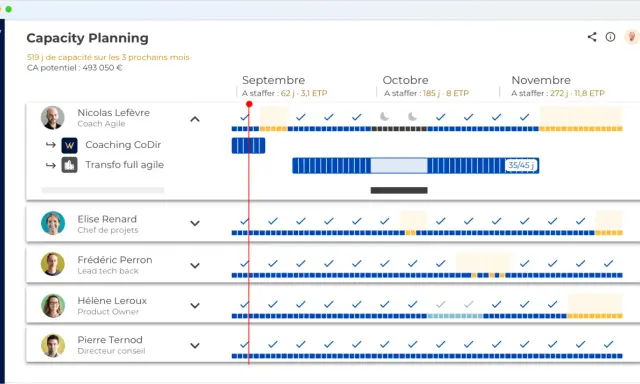
Task: Expand the Pierre Ternod row
Action: pyautogui.click(x=195, y=345)
